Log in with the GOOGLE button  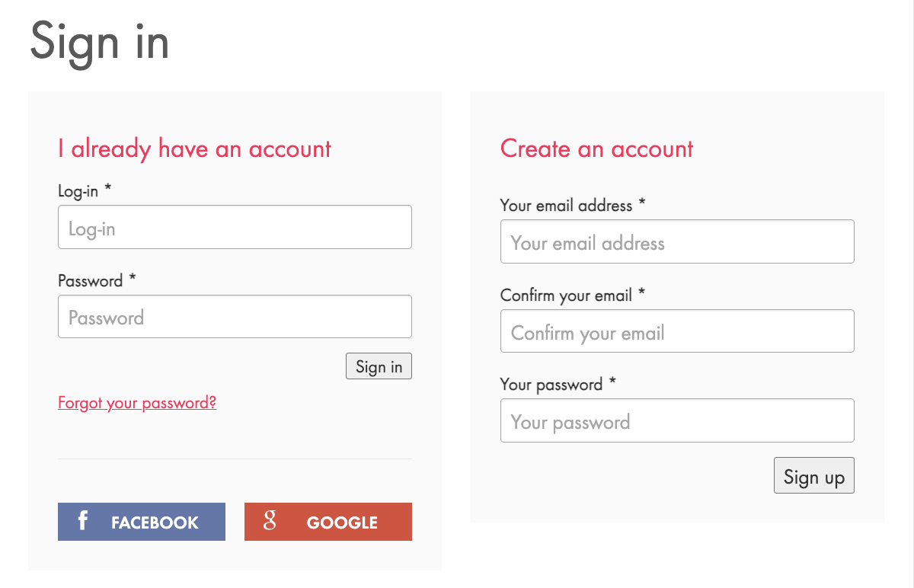pyautogui.click(x=328, y=522)
